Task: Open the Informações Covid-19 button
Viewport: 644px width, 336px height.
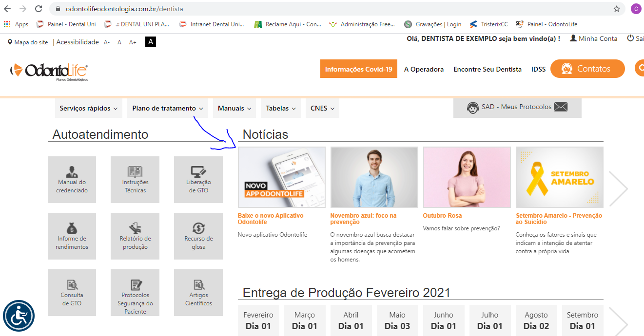Action: coord(358,69)
